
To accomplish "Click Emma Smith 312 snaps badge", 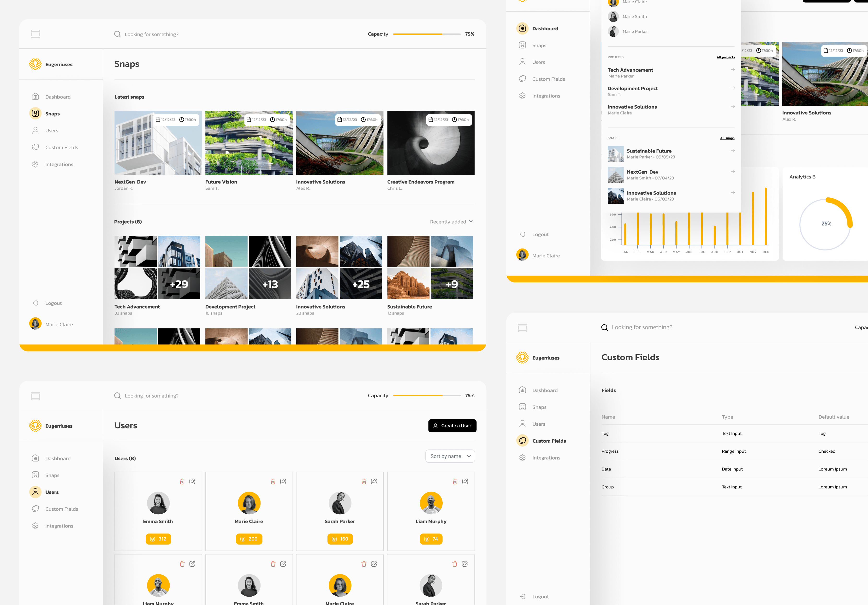I will coord(158,539).
